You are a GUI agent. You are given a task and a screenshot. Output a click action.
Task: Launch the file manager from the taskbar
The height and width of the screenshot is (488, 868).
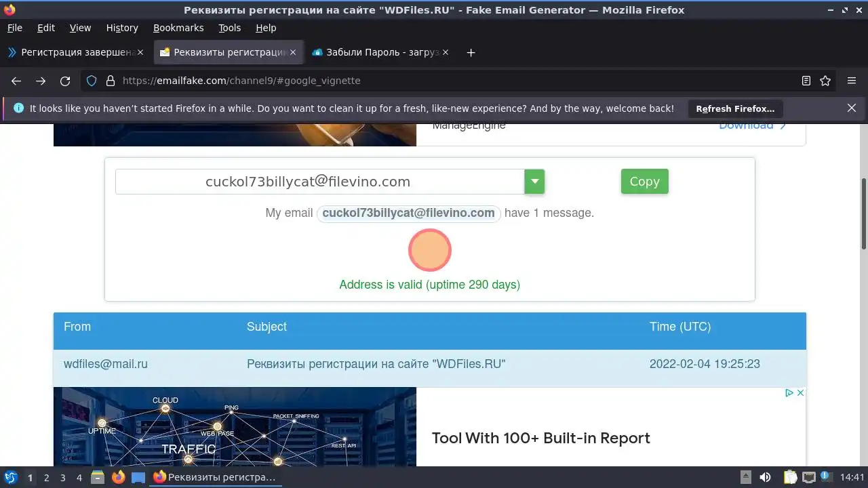click(98, 477)
